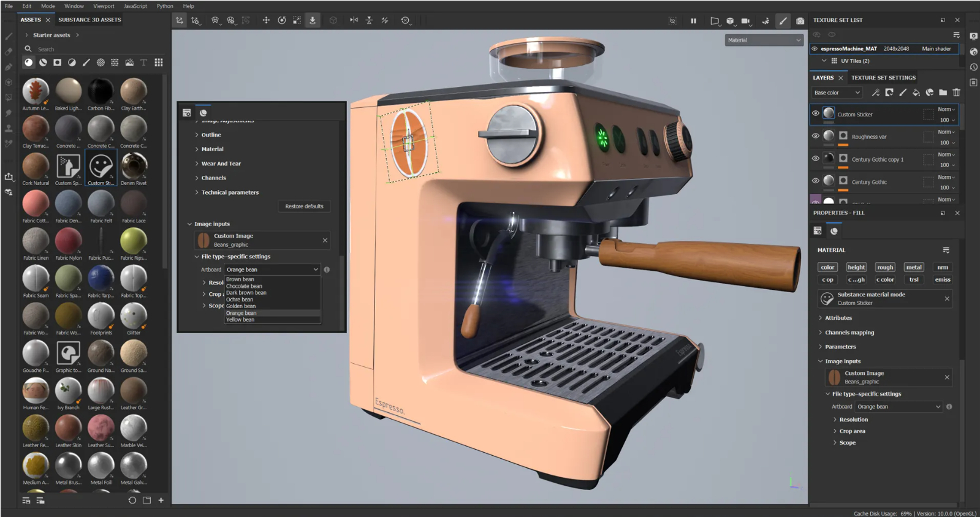Expand the Outline section
980x517 pixels.
tap(211, 135)
